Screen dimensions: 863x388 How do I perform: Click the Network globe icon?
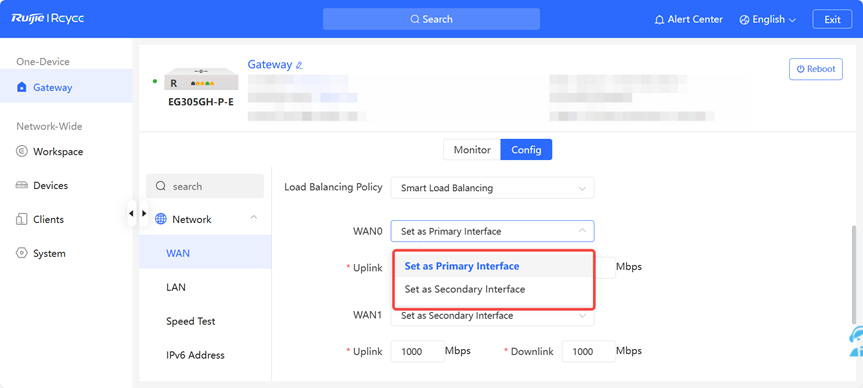161,219
